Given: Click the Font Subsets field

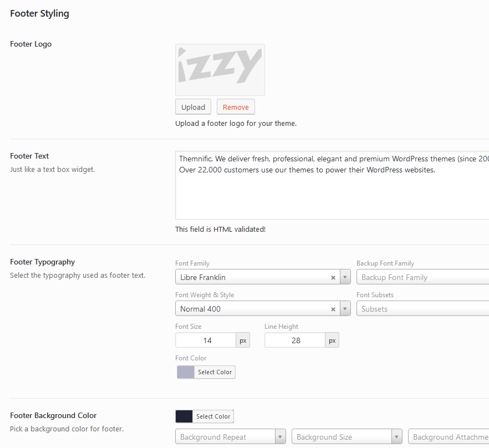Looking at the screenshot, I should coord(422,309).
